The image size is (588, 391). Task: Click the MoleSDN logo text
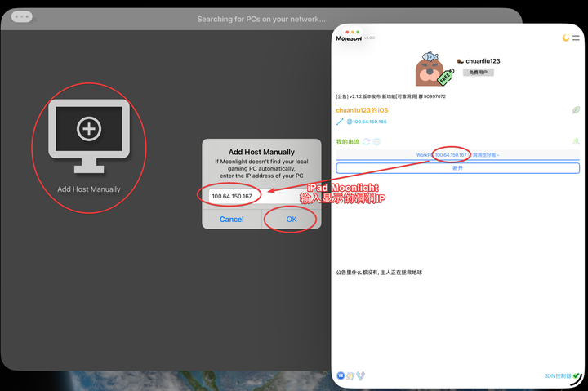point(349,38)
